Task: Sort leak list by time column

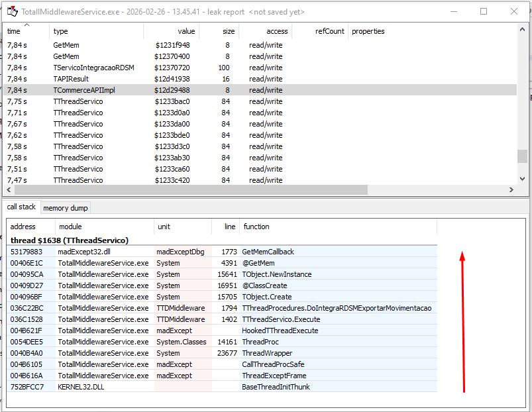Action: click(27, 31)
